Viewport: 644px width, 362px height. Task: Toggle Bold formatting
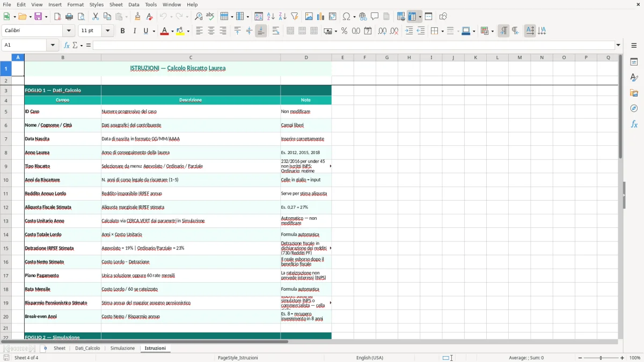point(123,31)
